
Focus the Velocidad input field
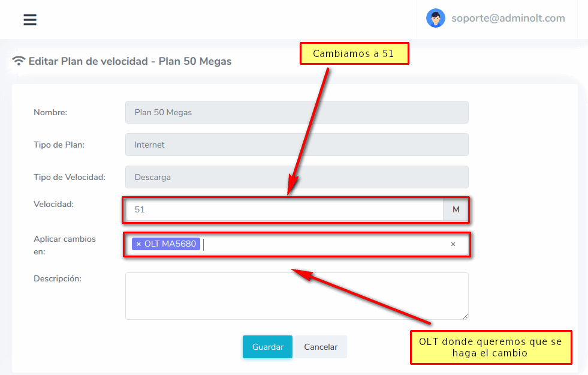tap(285, 210)
